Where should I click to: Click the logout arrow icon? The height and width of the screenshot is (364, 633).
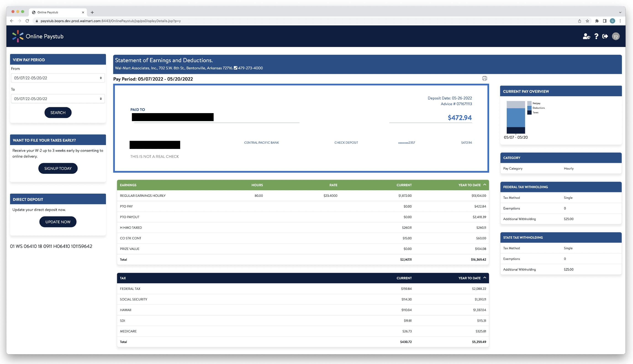(605, 36)
